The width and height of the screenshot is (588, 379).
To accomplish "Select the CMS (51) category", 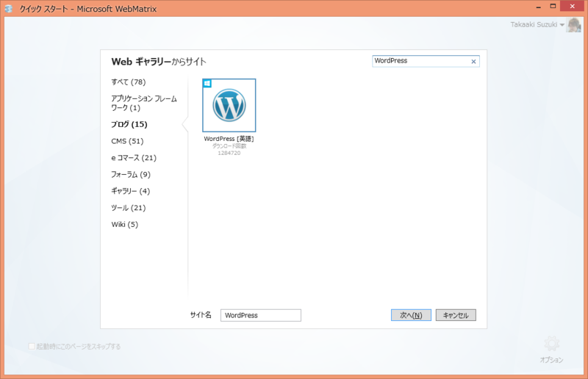I will [x=127, y=141].
